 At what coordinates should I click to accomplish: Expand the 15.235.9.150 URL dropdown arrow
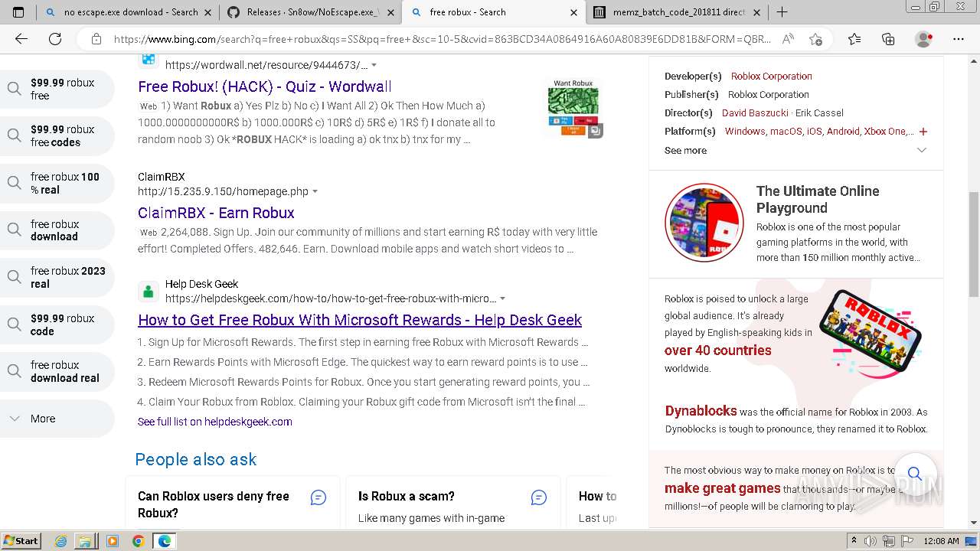315,192
